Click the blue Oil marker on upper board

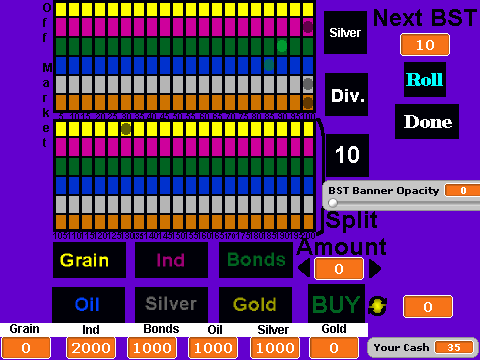[x=269, y=65]
